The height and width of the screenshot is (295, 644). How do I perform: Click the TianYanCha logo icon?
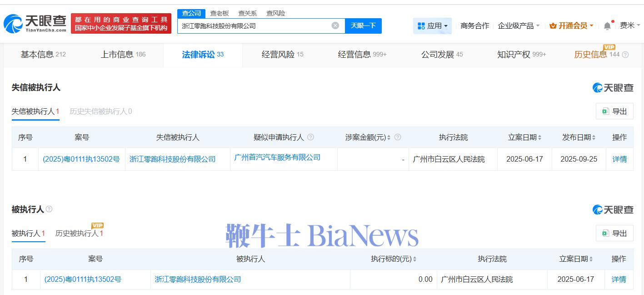(x=13, y=23)
